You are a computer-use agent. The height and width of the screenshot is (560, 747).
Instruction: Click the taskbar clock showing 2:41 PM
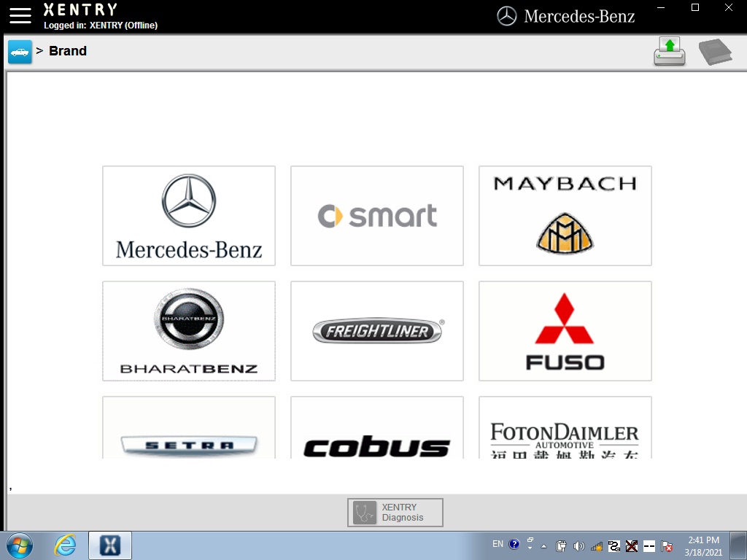(704, 545)
